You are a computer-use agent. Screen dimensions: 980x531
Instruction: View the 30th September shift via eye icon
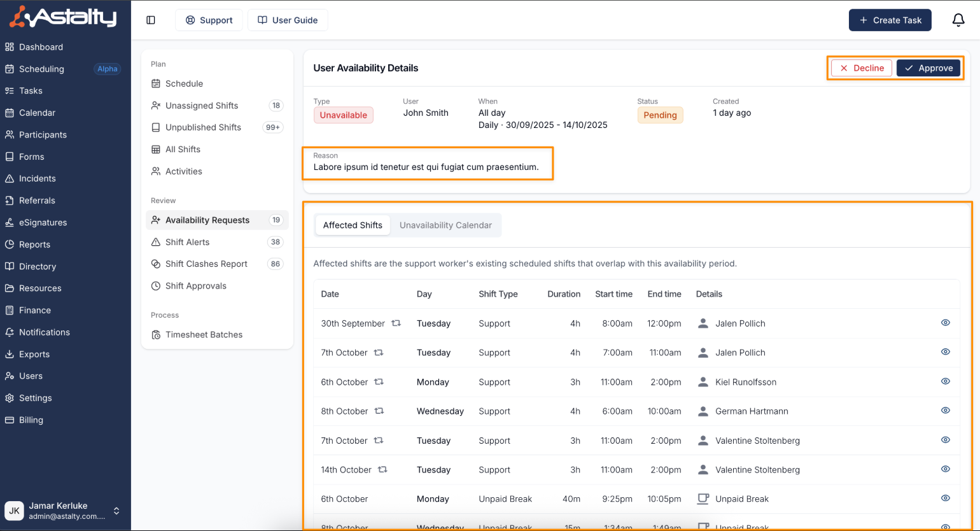(x=945, y=323)
